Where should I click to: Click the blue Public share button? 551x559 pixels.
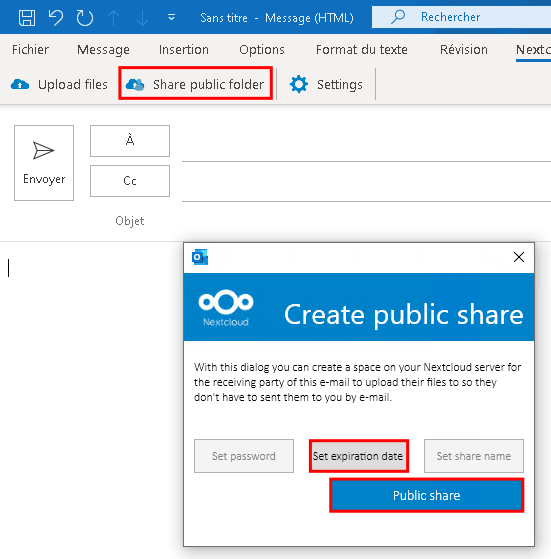pyautogui.click(x=427, y=496)
